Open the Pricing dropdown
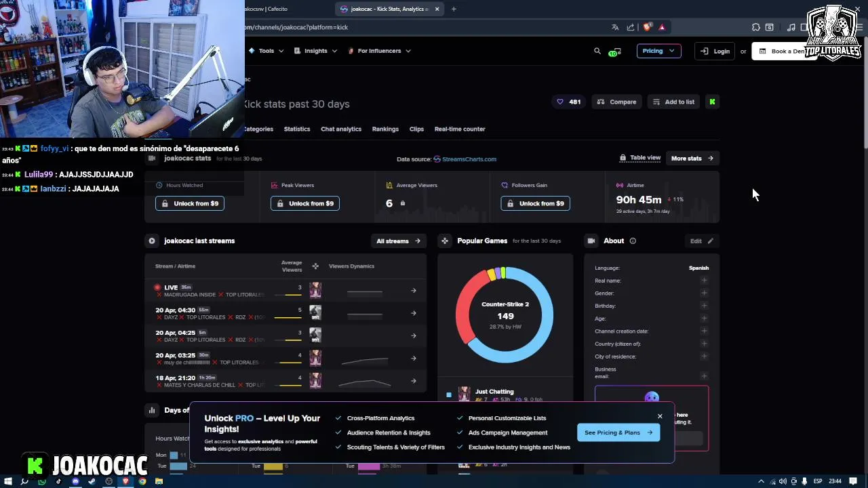 [x=658, y=51]
